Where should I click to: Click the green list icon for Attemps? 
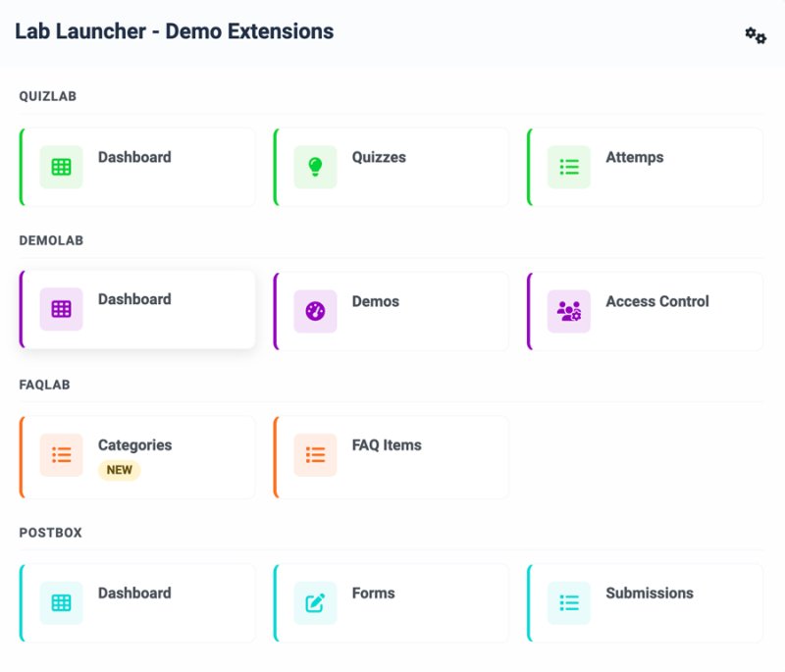click(x=569, y=167)
